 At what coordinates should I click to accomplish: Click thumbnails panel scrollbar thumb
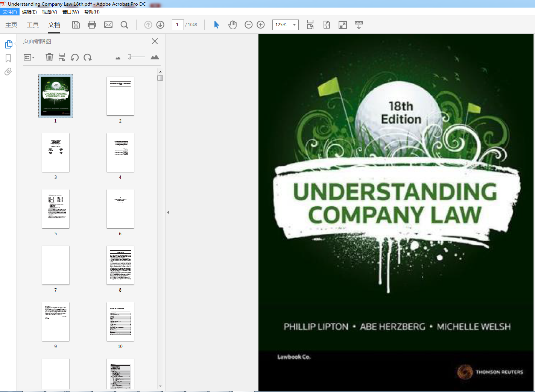point(160,78)
